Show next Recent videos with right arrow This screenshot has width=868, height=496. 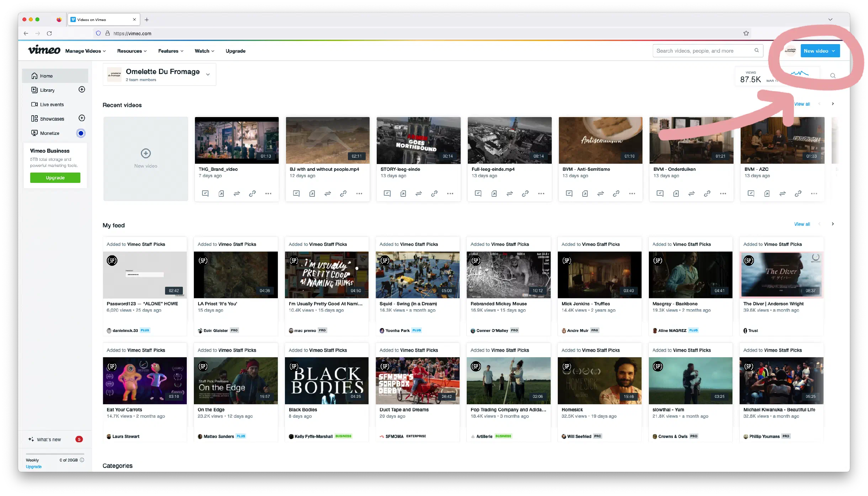click(x=833, y=104)
